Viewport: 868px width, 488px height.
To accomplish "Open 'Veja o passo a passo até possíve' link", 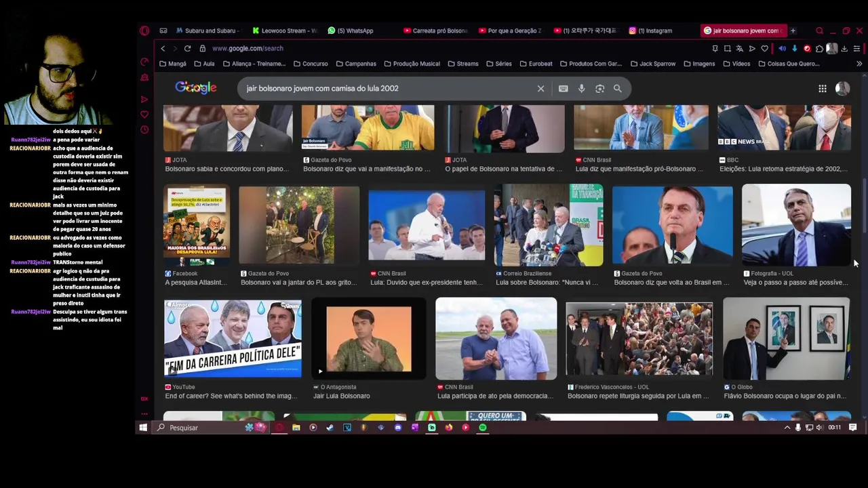I will (796, 283).
